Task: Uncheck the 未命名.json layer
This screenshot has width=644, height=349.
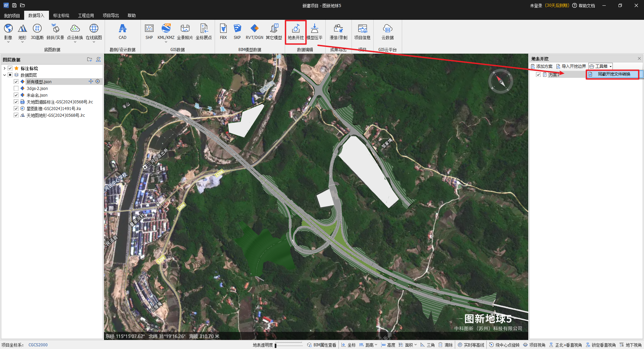Action: tap(16, 95)
